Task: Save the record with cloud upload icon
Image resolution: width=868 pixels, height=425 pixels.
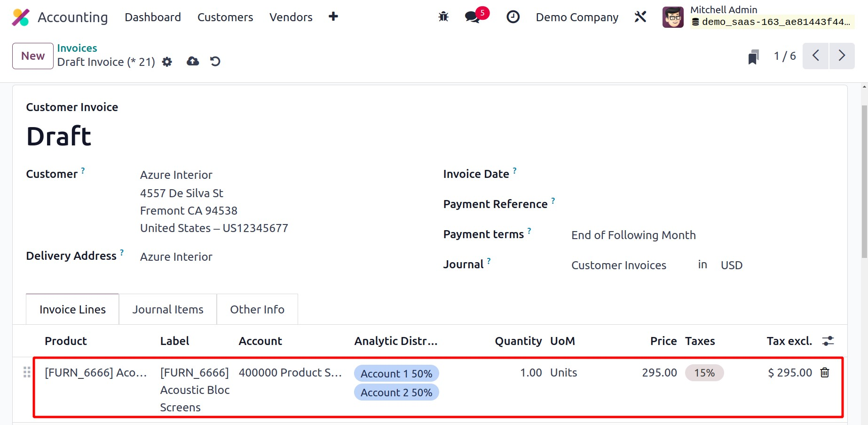Action: click(193, 62)
